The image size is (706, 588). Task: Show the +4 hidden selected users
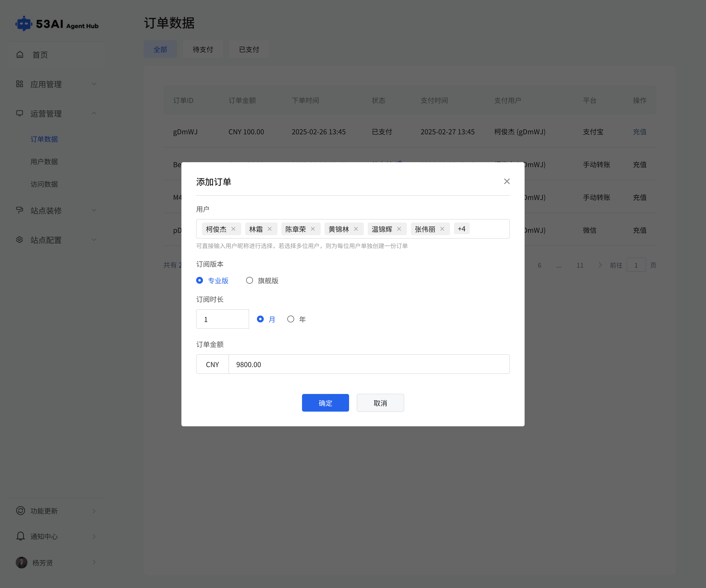pos(462,229)
